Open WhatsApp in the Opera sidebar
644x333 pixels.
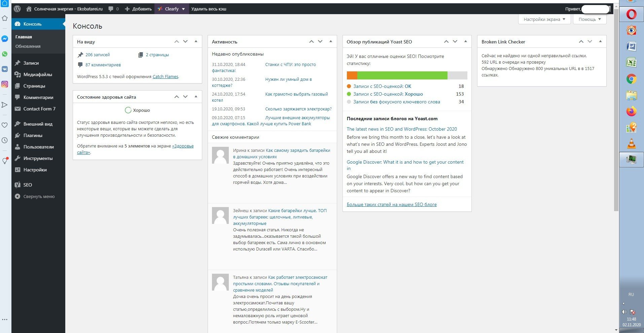pyautogui.click(x=5, y=54)
